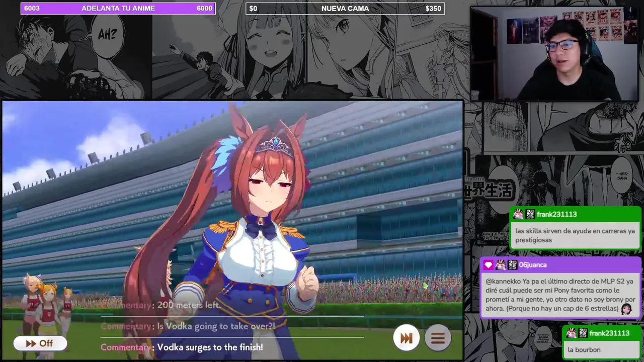
Task: Click '200 meters left.' commentary line
Action: (x=189, y=305)
